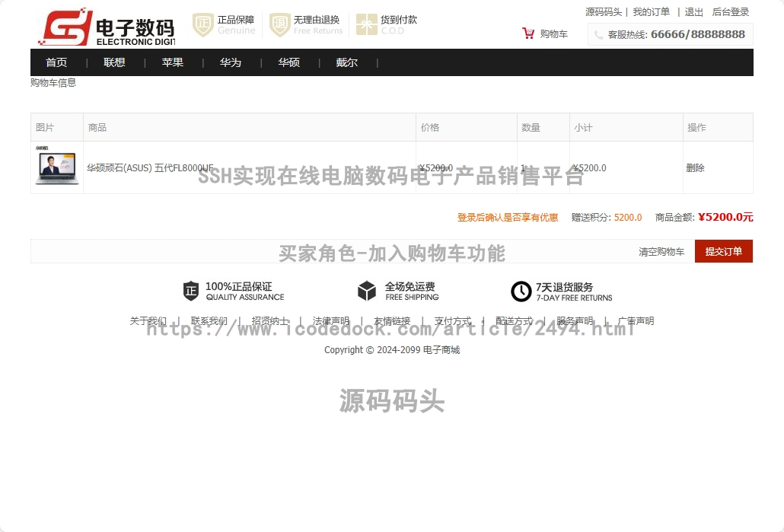Screen dimensions: 784x532
Task: Open the 首页 navigation menu item
Action: pyautogui.click(x=56, y=62)
